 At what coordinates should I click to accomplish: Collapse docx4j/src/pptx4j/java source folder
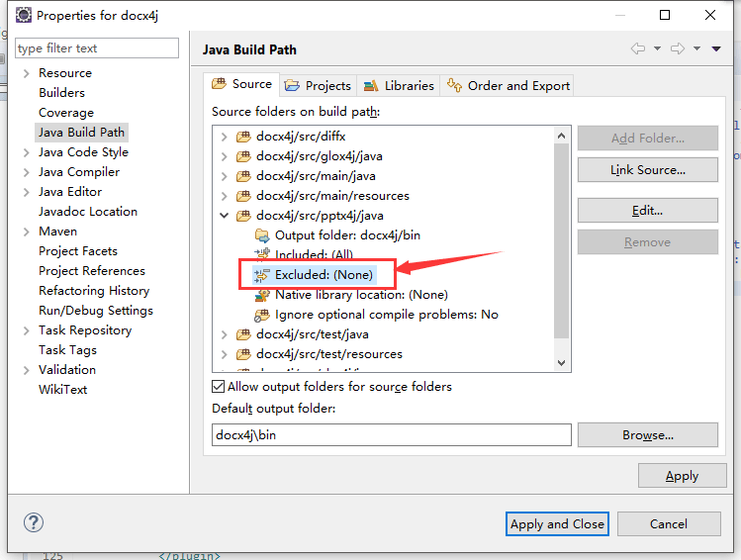pyautogui.click(x=225, y=216)
